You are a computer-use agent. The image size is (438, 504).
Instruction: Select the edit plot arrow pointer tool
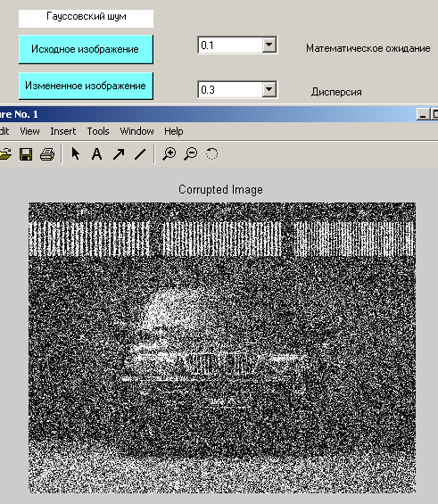point(76,154)
